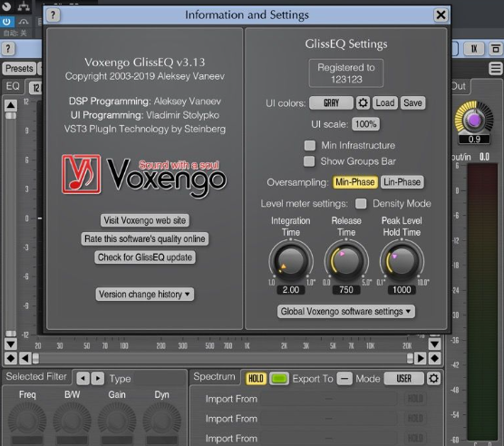Image resolution: width=504 pixels, height=446 pixels.
Task: Check for GlissEQ update
Action: (145, 257)
